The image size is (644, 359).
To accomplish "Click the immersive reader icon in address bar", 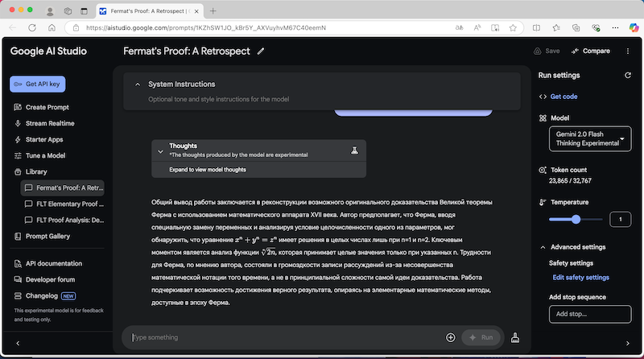I will pyautogui.click(x=495, y=27).
